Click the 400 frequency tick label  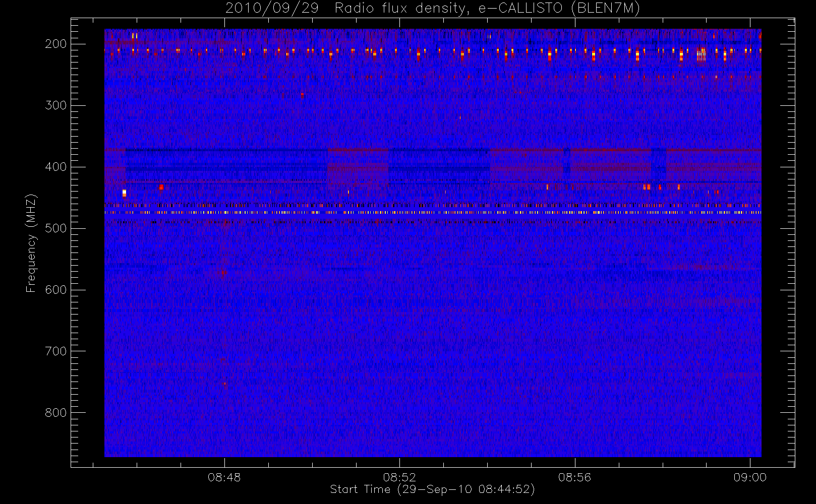point(56,167)
